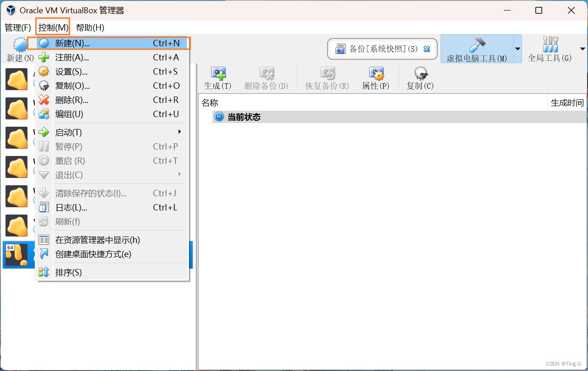Choose 复制(O)... menu entry

(112, 86)
